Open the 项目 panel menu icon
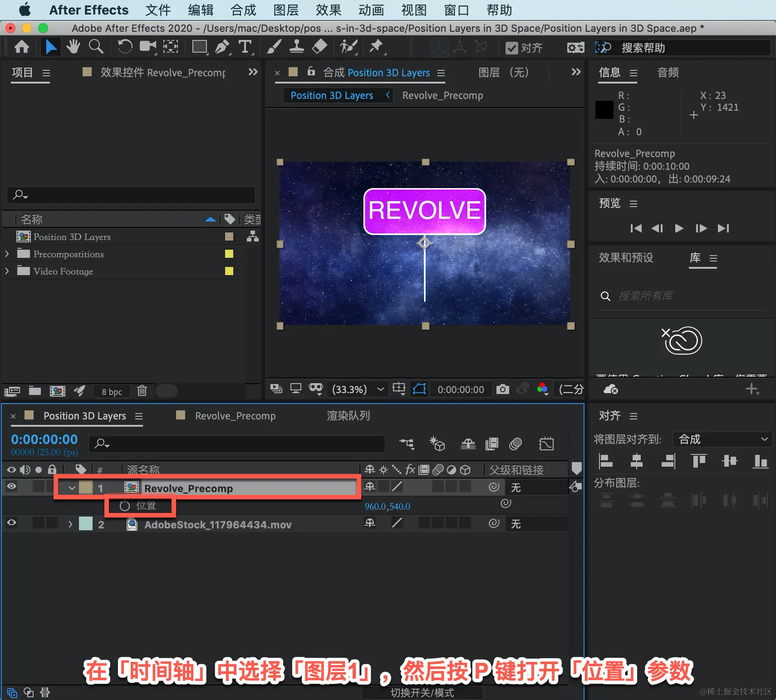Image resolution: width=776 pixels, height=700 pixels. coord(46,73)
